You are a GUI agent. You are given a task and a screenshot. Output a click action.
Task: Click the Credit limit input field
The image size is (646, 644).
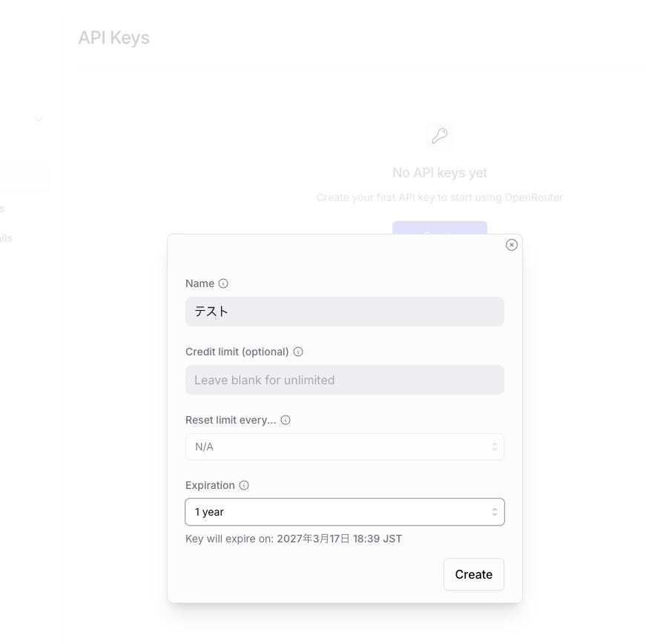344,380
